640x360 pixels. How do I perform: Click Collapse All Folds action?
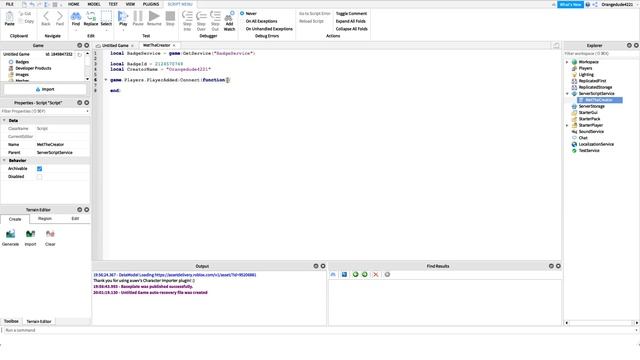(x=351, y=29)
